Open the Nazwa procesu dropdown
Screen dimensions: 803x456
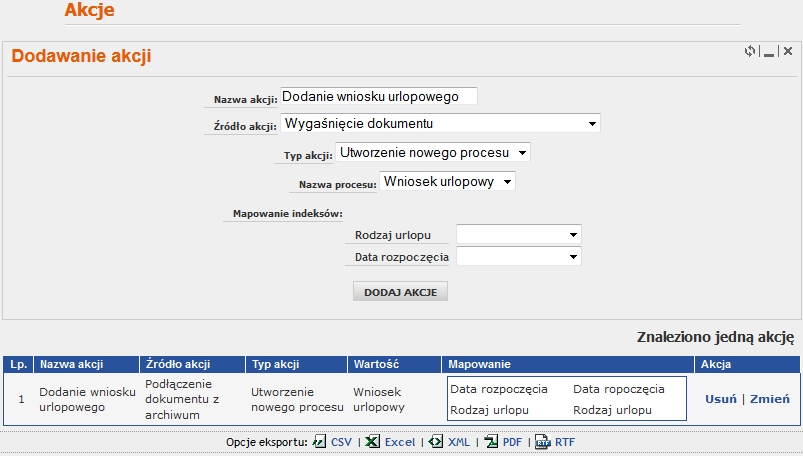(447, 182)
